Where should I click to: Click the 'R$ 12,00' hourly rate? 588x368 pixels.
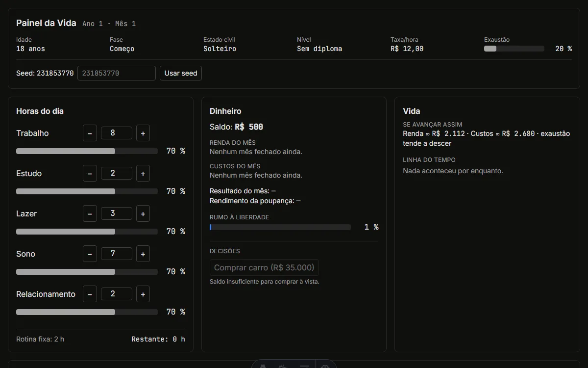click(x=407, y=49)
